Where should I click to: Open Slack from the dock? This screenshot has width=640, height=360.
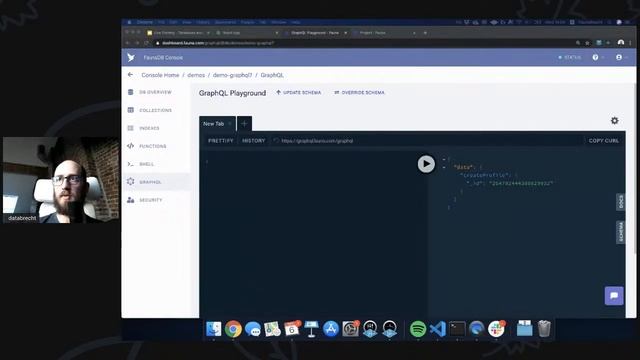coord(496,329)
